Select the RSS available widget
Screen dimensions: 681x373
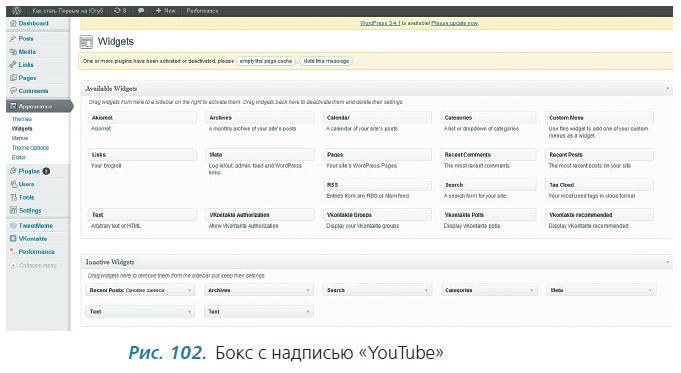tap(377, 185)
